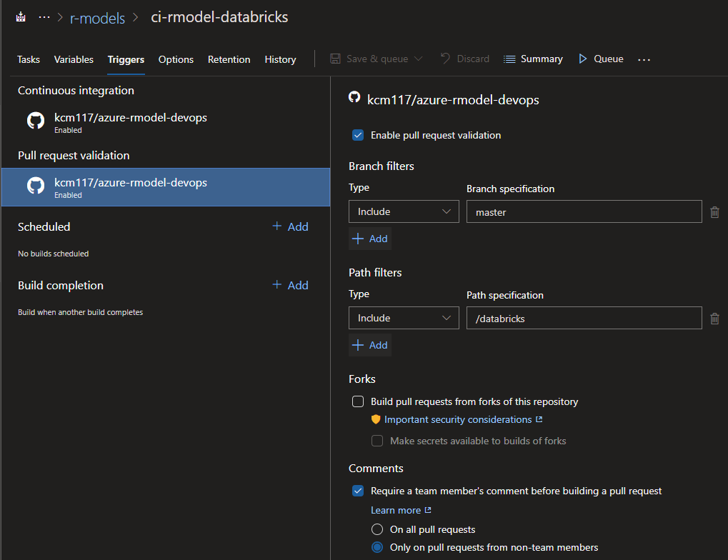Click the Discard undo icon

pyautogui.click(x=445, y=59)
